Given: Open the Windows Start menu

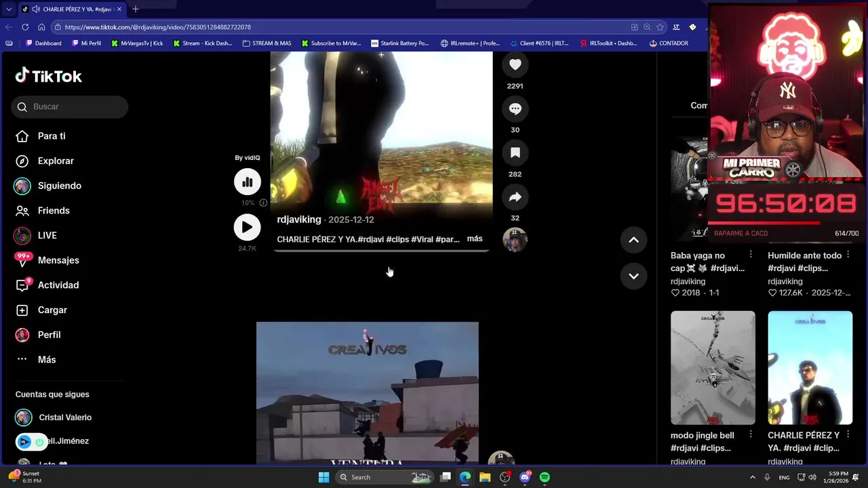Looking at the screenshot, I should (x=324, y=477).
